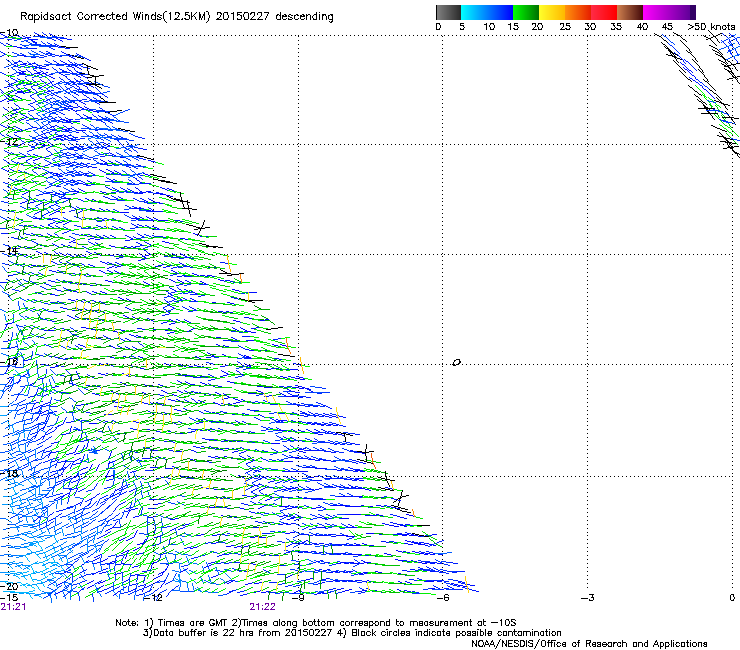Click the magenta 40-45 knots legend swatch
740x650 pixels.
point(655,12)
